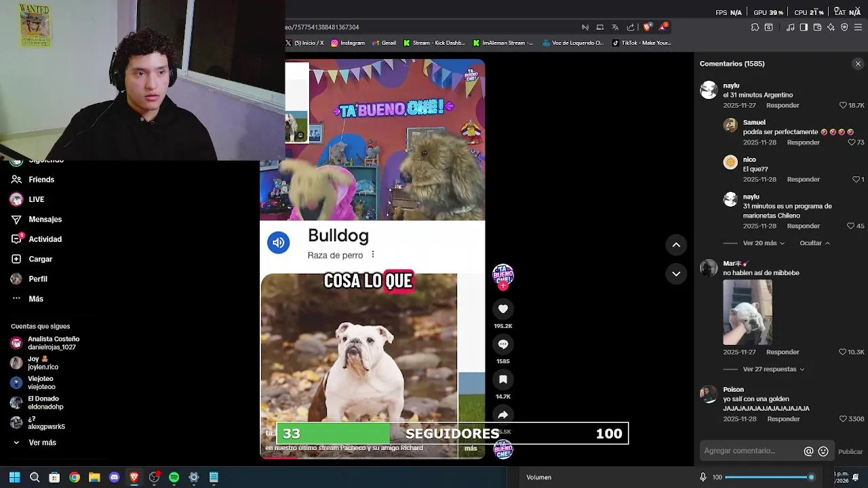Viewport: 868px width, 488px height.
Task: Open the Joy joylen.rico followed account
Action: 42,363
